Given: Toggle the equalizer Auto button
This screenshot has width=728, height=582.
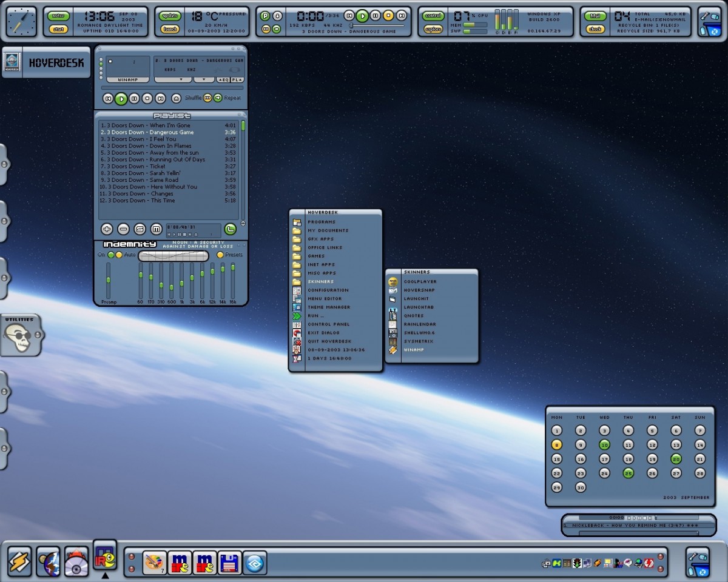Looking at the screenshot, I should point(119,255).
